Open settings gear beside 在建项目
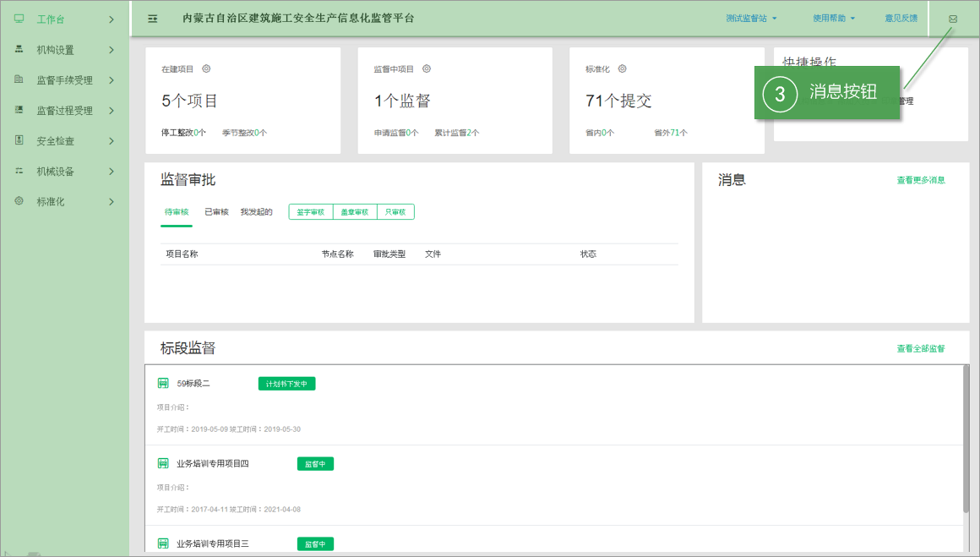This screenshot has width=980, height=557. click(206, 68)
